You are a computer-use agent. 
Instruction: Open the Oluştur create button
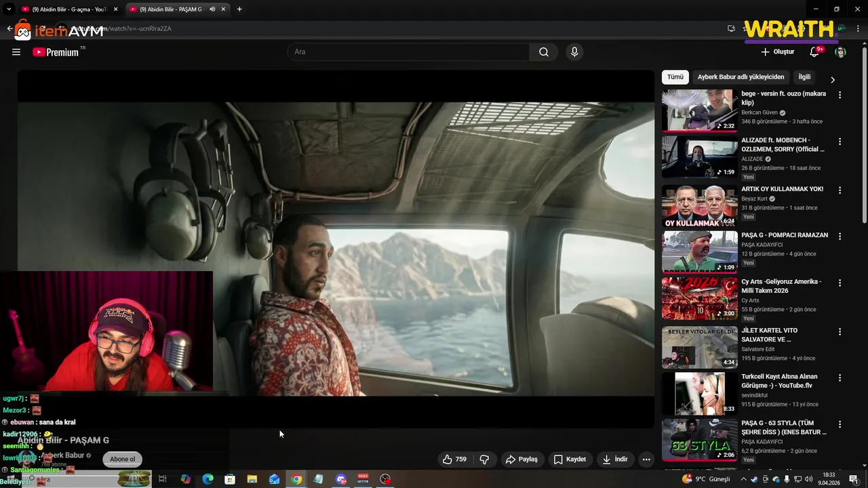(777, 52)
